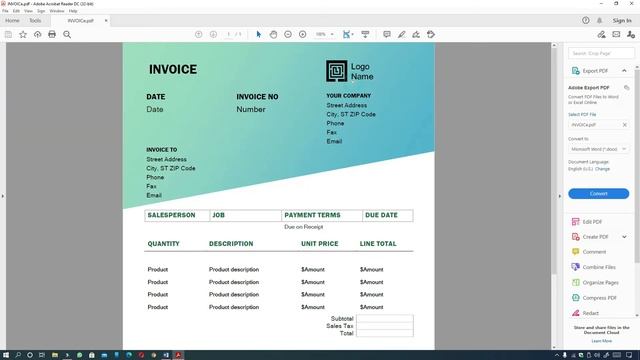Click the Subtotal field in invoice
Image resolution: width=640 pixels, height=360 pixels.
tap(384, 318)
